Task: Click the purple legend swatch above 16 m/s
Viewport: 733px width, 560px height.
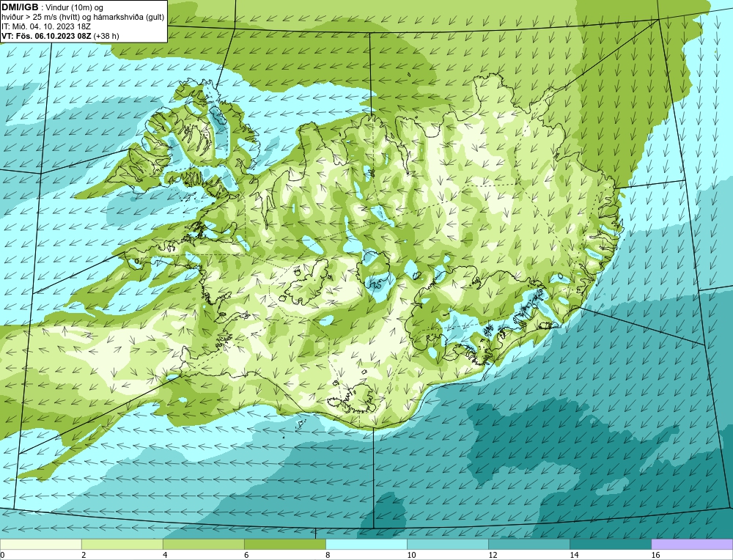Action: pyautogui.click(x=692, y=544)
